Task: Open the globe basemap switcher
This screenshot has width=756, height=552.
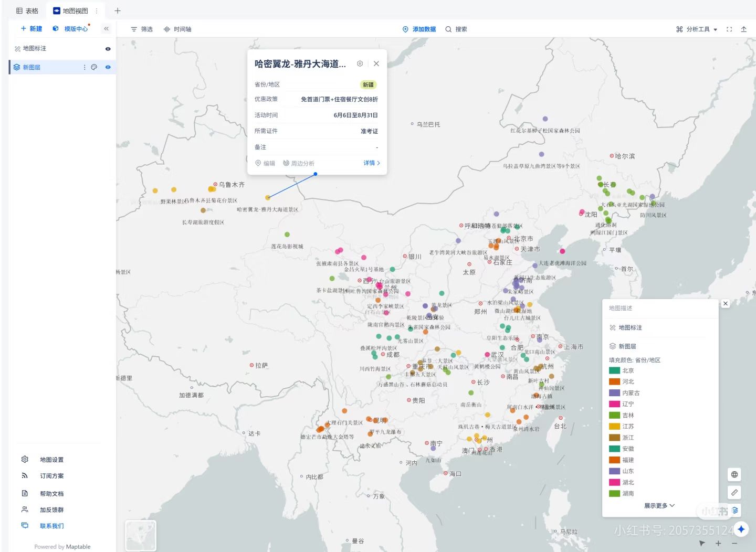Action: (x=734, y=474)
